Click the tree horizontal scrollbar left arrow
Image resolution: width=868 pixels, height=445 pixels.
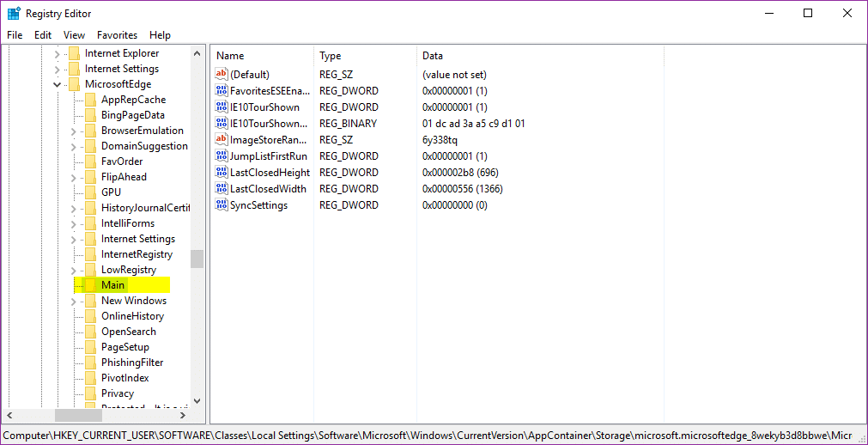(9, 415)
